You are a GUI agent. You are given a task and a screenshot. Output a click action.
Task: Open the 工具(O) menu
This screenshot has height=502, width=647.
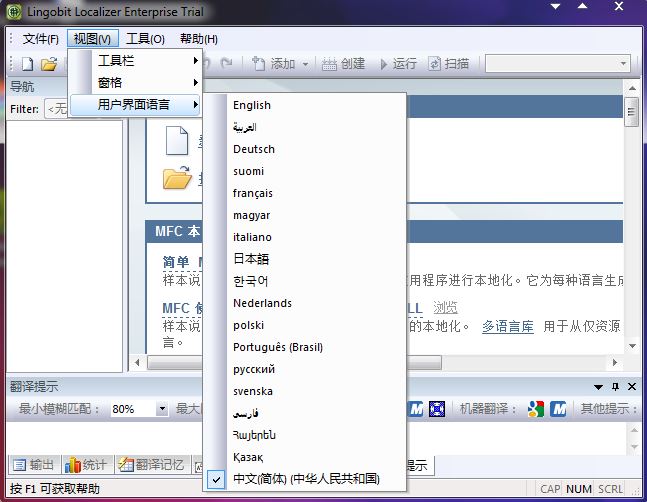point(145,39)
